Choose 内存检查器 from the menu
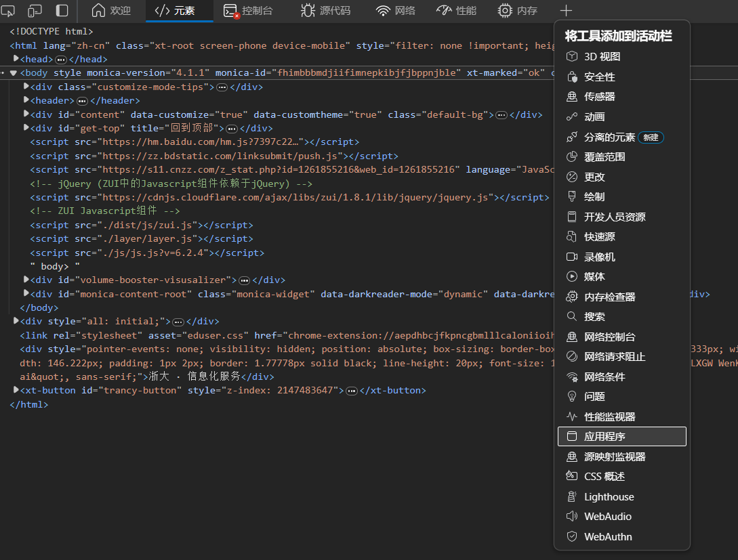Screen dimensions: 738x560 [x=621, y=297]
